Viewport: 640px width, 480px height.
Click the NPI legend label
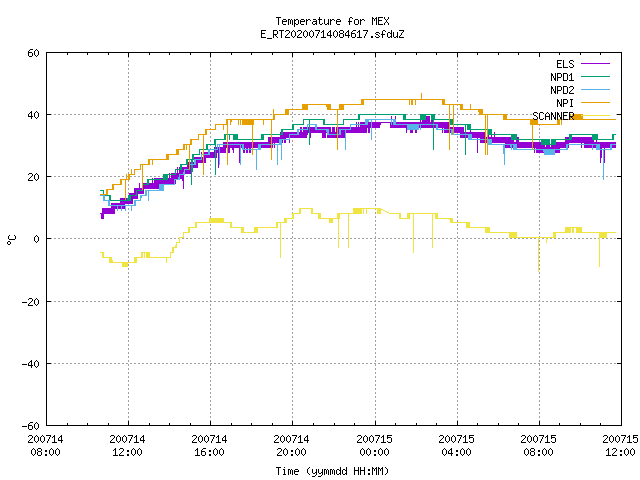[565, 103]
